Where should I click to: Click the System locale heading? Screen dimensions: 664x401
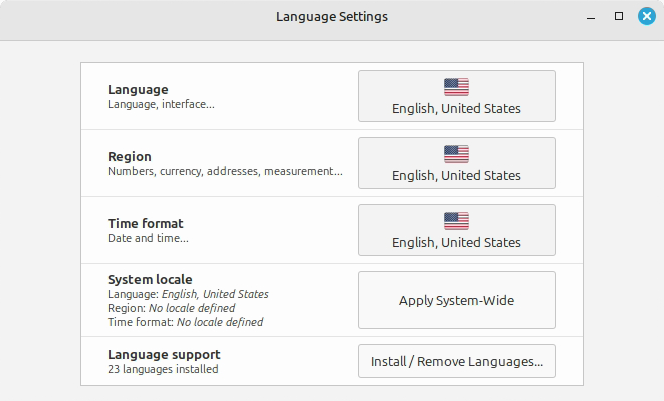coord(150,279)
